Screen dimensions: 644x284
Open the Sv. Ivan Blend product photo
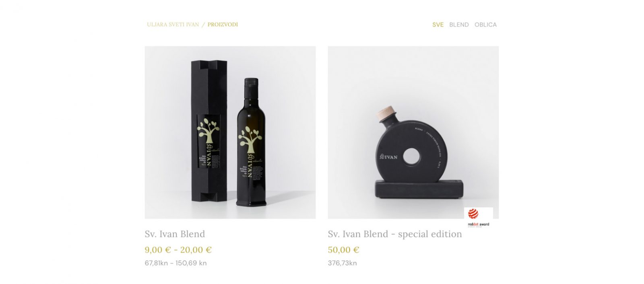pos(230,132)
